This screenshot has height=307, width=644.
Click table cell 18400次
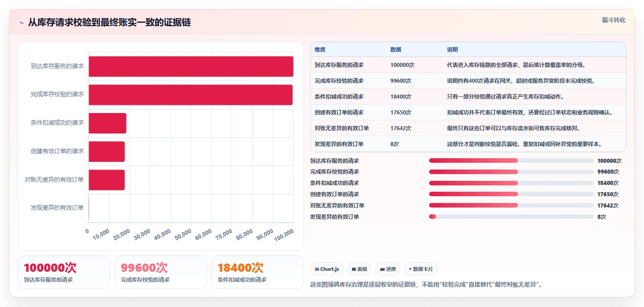(401, 97)
